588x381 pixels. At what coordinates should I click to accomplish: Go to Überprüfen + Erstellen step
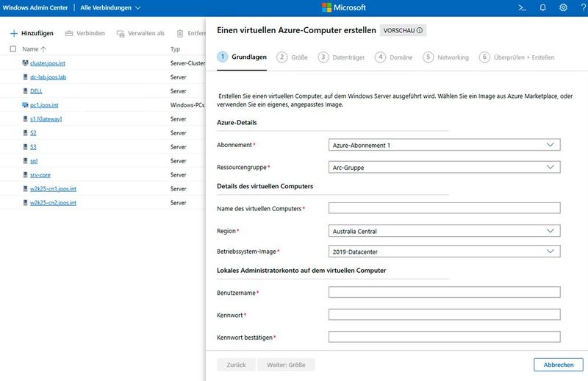click(x=517, y=57)
